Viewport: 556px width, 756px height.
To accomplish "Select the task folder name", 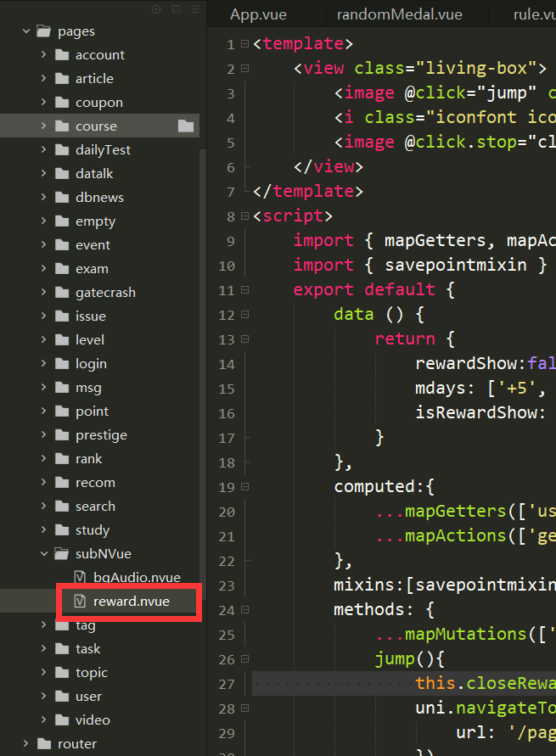I will click(87, 648).
